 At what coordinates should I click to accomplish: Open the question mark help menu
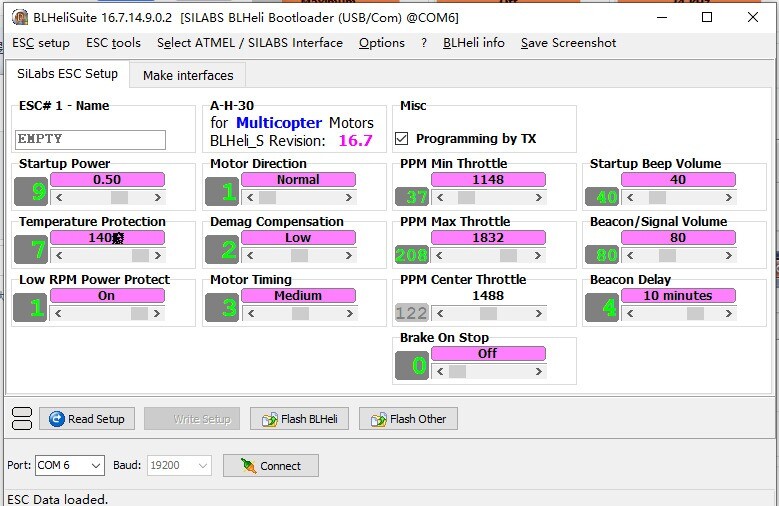(x=424, y=43)
